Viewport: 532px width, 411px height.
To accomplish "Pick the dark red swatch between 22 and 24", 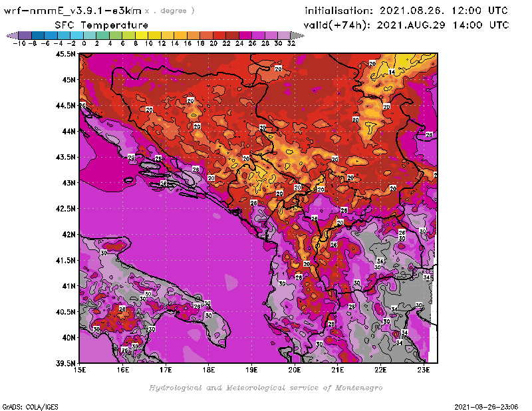I will 232,35.
